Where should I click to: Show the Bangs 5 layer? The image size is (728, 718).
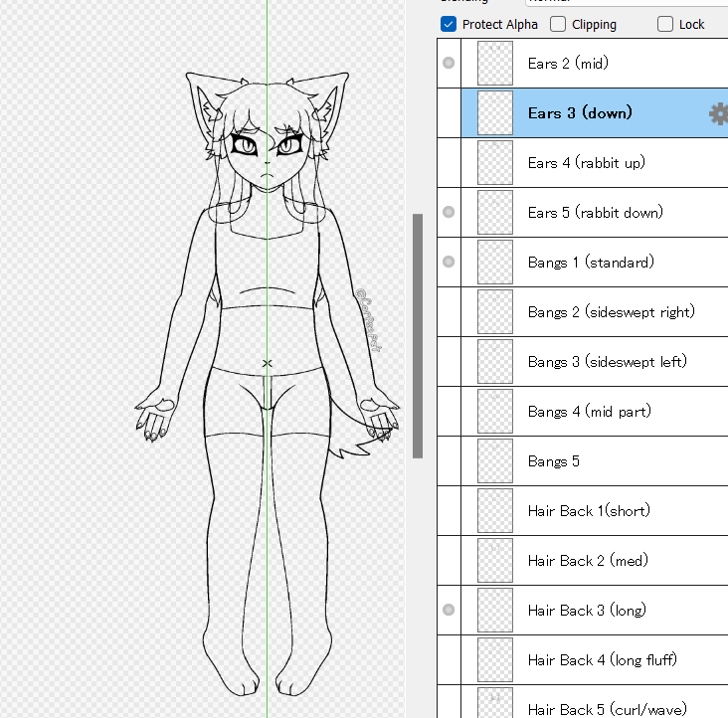click(449, 460)
